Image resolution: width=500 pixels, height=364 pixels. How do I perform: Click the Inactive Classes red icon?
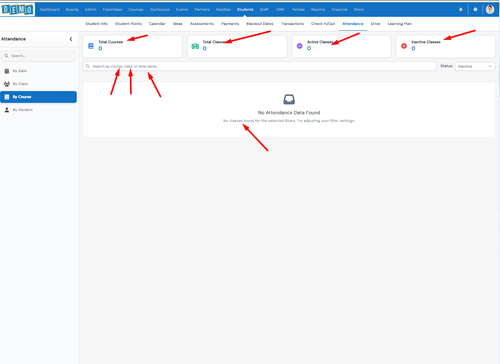[404, 46]
